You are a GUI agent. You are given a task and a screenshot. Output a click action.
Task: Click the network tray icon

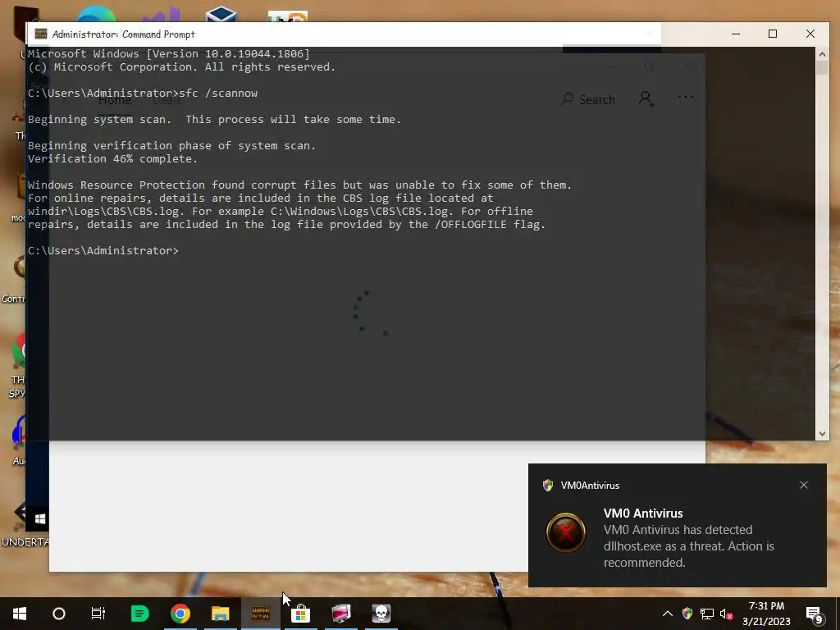click(x=707, y=614)
